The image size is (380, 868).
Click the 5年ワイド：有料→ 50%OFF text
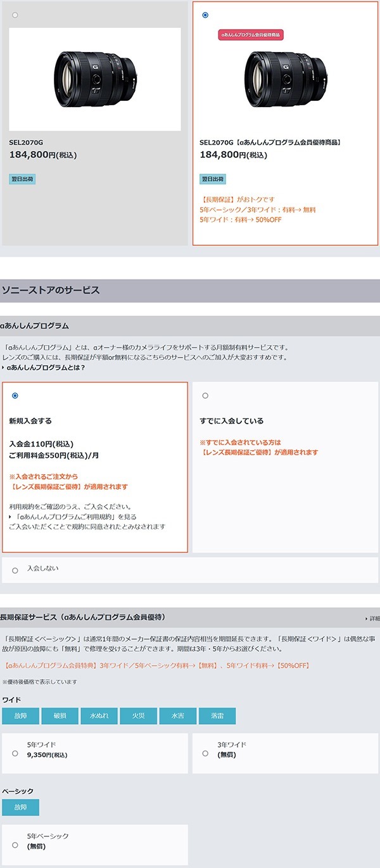(241, 220)
